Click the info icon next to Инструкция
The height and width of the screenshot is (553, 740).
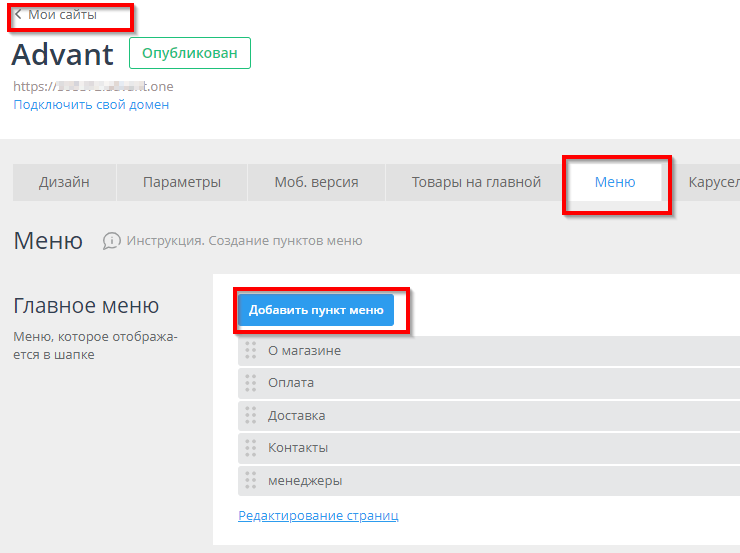(x=112, y=241)
